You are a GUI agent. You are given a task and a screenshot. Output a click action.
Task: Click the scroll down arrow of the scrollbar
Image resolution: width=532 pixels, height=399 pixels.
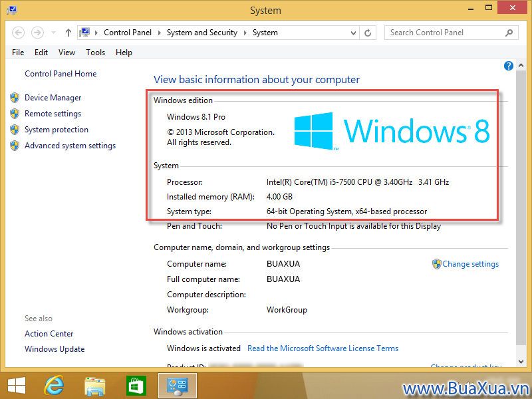click(x=521, y=362)
